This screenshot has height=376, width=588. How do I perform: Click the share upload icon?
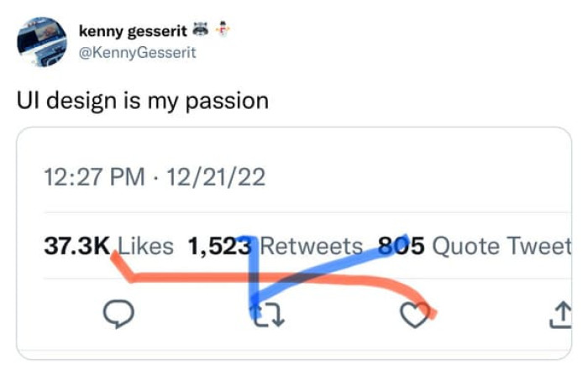(x=559, y=315)
